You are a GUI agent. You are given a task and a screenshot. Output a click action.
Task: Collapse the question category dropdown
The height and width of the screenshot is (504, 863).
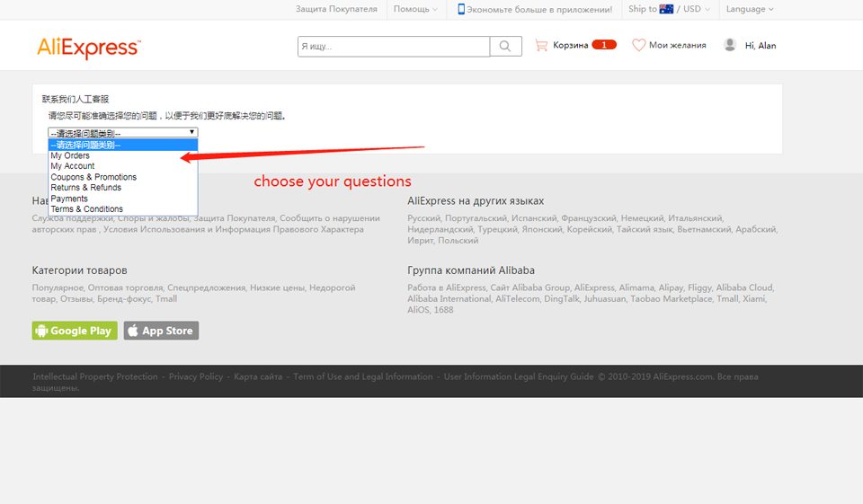point(123,133)
